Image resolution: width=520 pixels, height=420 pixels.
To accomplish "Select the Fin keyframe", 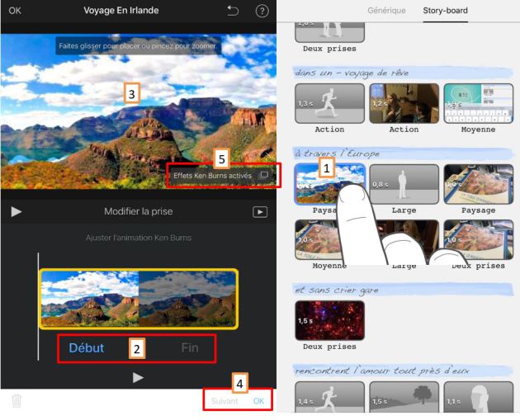I will [190, 347].
